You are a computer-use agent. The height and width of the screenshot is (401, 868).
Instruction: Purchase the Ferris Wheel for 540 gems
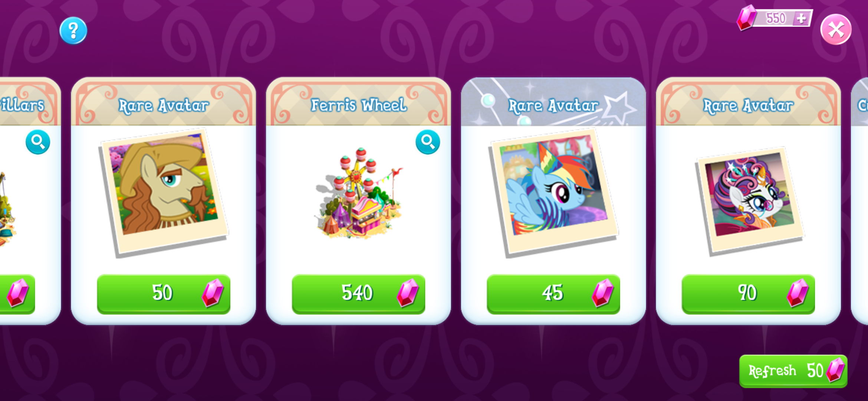[x=358, y=294]
